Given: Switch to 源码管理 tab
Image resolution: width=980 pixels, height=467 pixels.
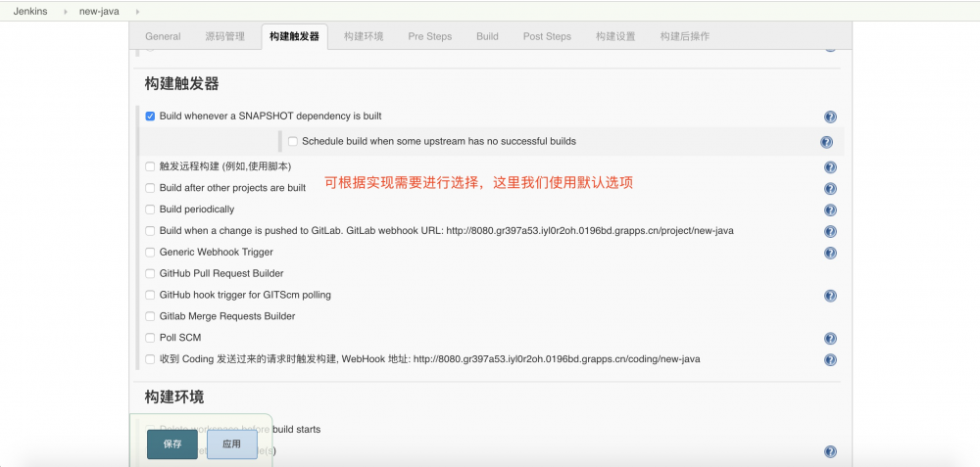Looking at the screenshot, I should point(225,36).
